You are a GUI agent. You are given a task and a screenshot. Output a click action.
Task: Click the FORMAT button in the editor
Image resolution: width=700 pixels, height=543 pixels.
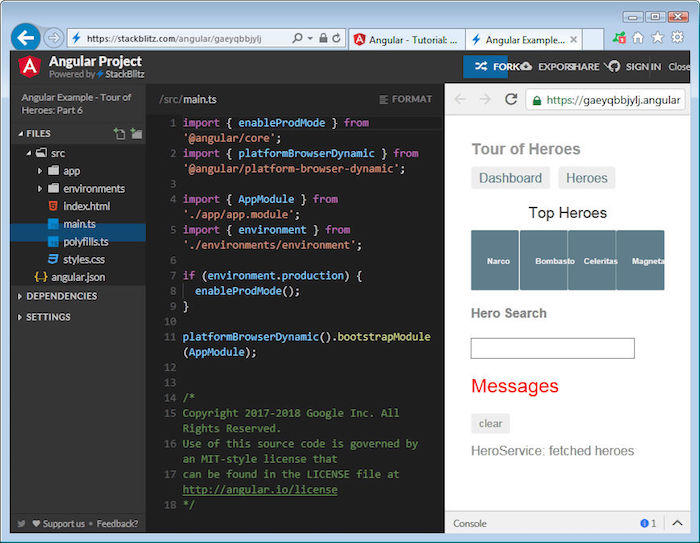click(x=405, y=99)
